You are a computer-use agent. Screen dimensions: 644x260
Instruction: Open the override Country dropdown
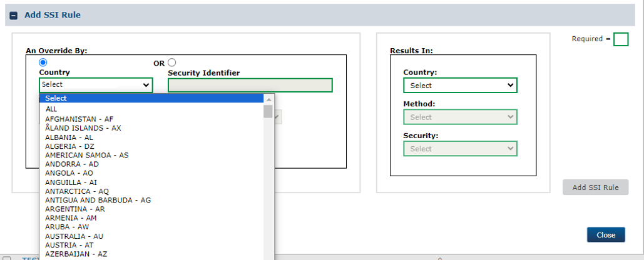coord(96,85)
